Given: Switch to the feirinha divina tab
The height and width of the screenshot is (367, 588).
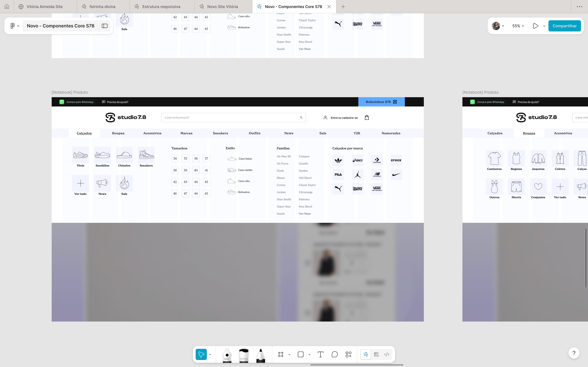Looking at the screenshot, I should tap(102, 7).
